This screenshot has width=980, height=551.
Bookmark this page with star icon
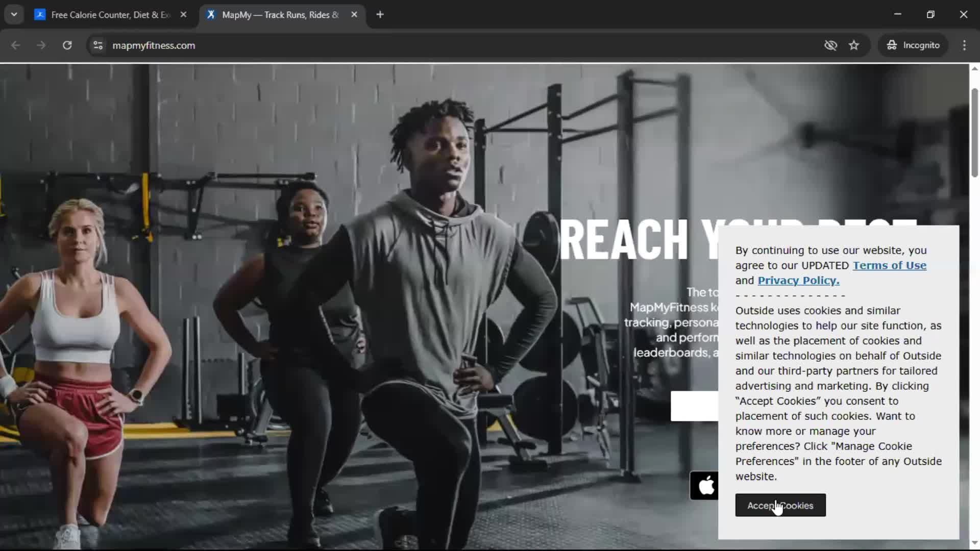[854, 45]
